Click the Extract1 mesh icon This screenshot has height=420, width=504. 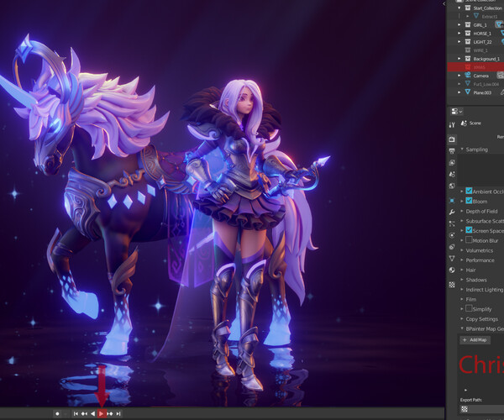(x=476, y=16)
